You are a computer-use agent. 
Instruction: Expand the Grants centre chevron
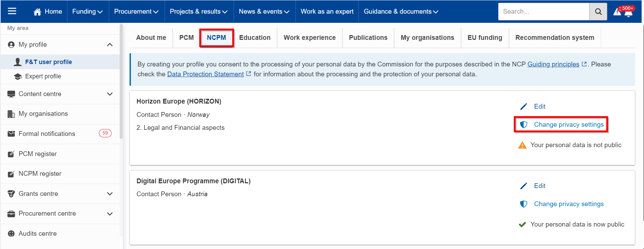[x=110, y=194]
